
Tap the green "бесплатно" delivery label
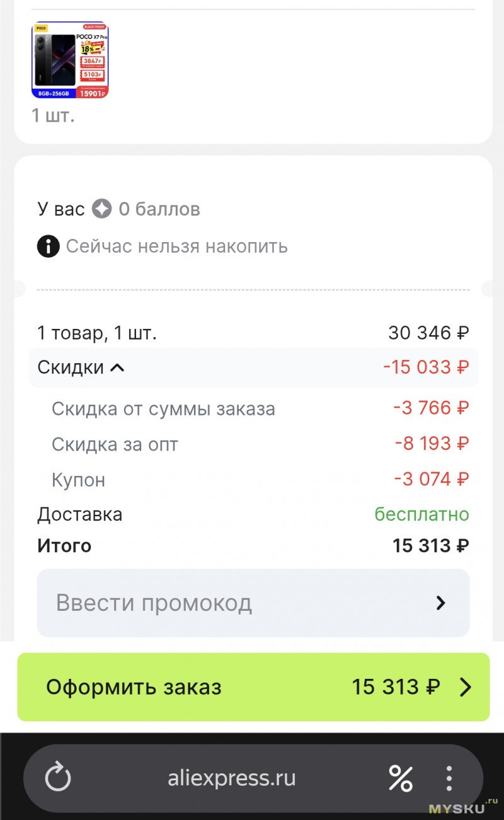point(421,514)
